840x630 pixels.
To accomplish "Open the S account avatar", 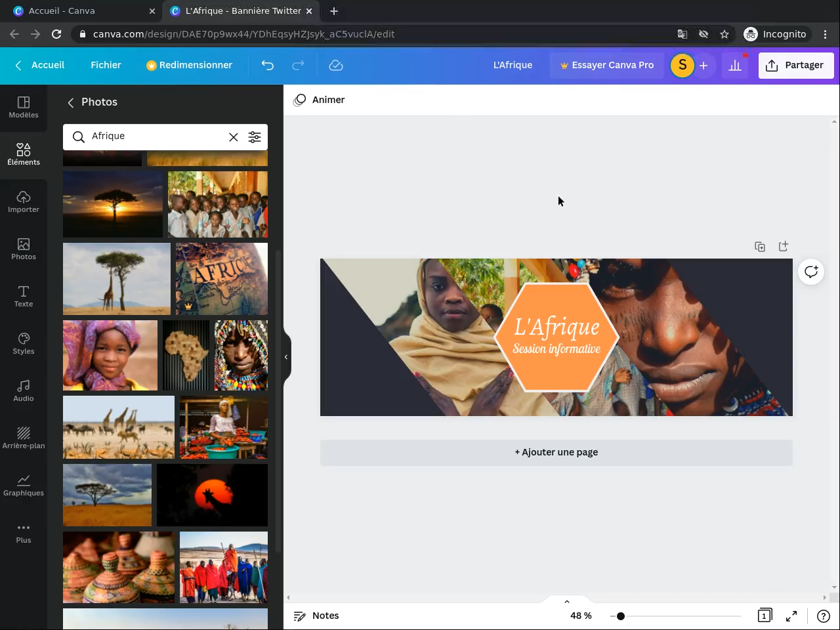I will [682, 65].
